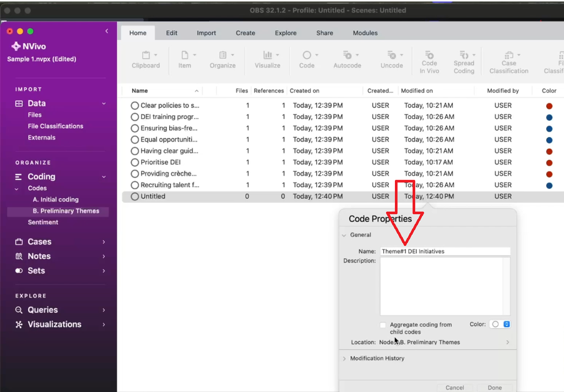
Task: Open the Clipboard dropdown arrow
Action: (x=156, y=55)
